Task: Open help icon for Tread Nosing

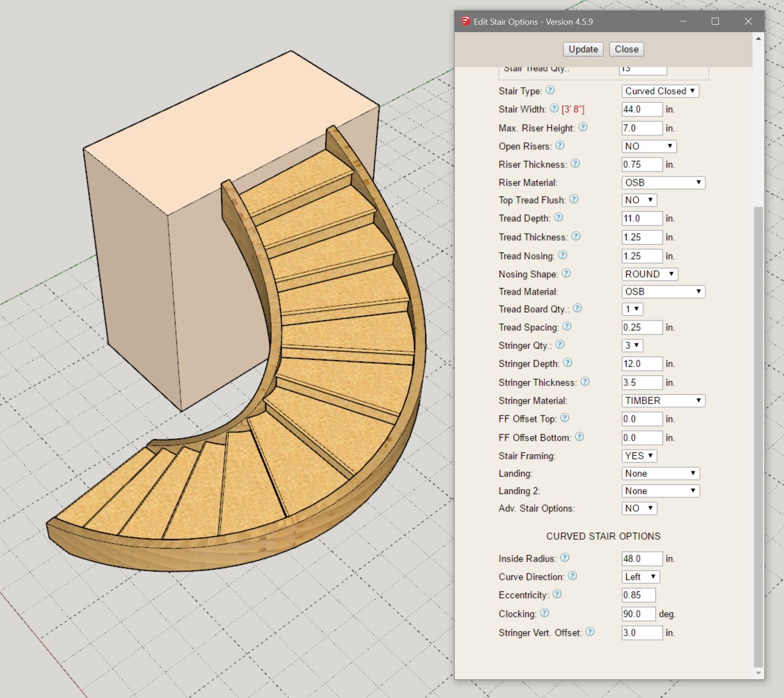Action: (x=563, y=255)
